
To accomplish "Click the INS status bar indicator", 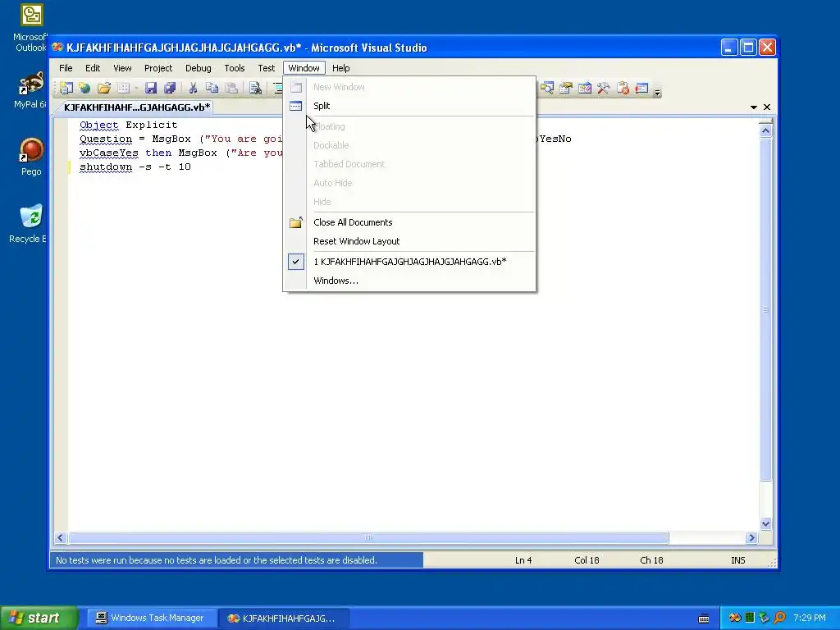I will pyautogui.click(x=737, y=560).
